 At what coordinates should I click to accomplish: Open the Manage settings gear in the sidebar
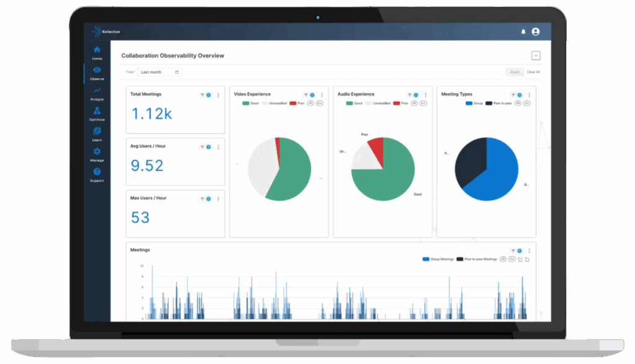point(97,154)
